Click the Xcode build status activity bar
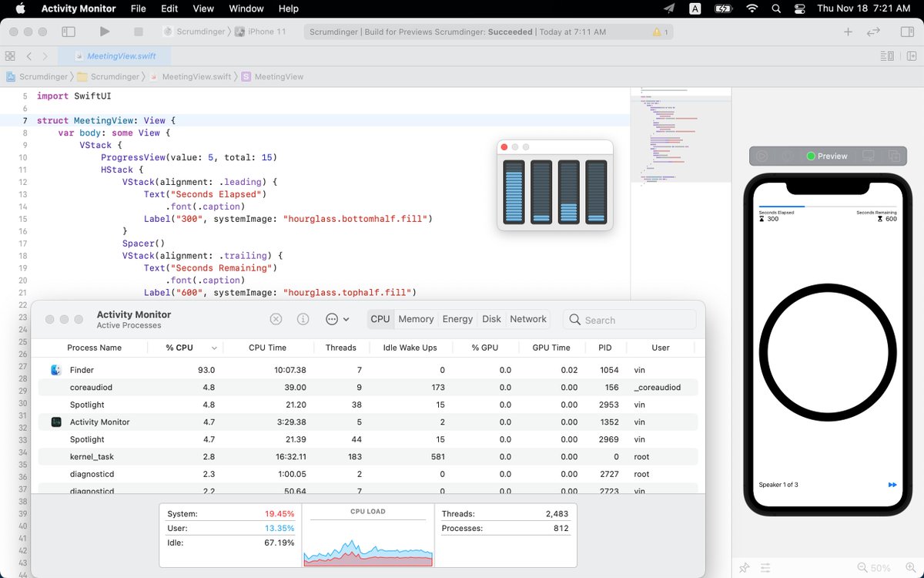The height and width of the screenshot is (578, 924). tap(488, 32)
